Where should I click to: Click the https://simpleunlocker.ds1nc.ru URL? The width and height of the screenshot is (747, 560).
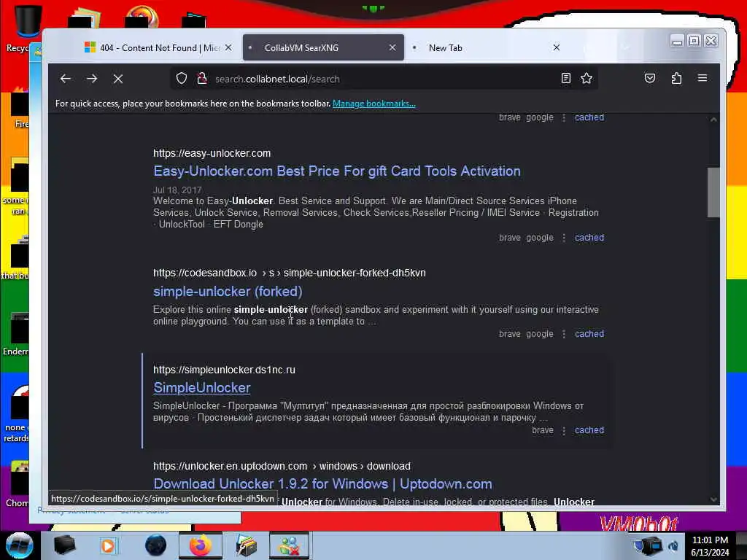[224, 370]
